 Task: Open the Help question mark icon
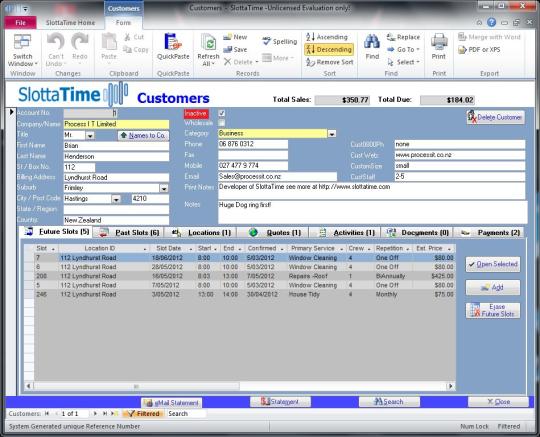click(491, 22)
